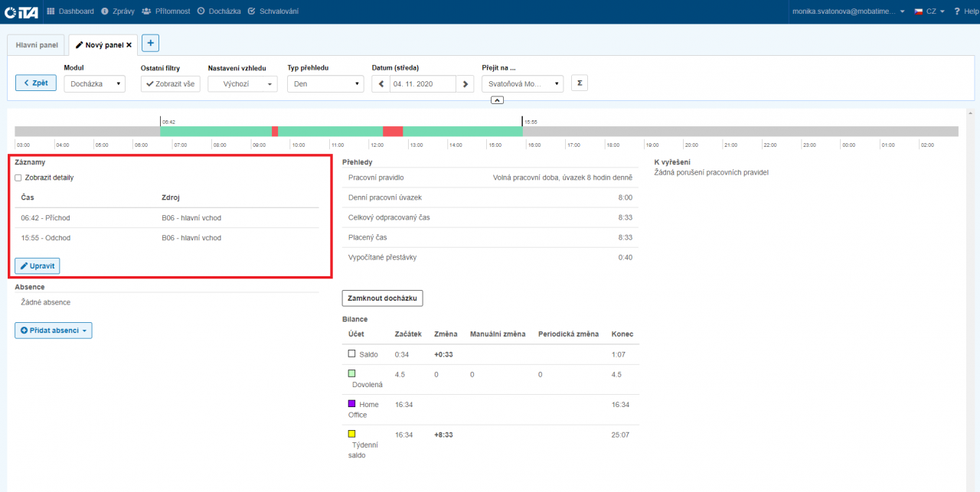Switch to the Hlavní panel tab

(x=37, y=45)
